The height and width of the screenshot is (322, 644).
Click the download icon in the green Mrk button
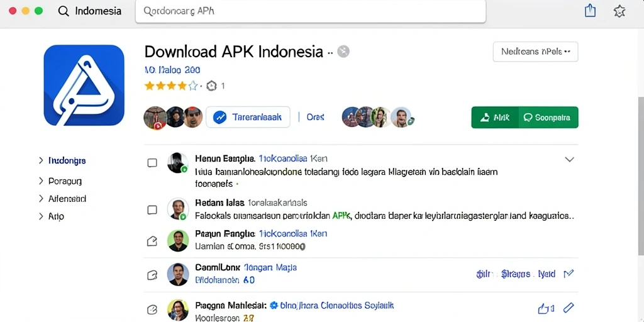click(x=485, y=118)
